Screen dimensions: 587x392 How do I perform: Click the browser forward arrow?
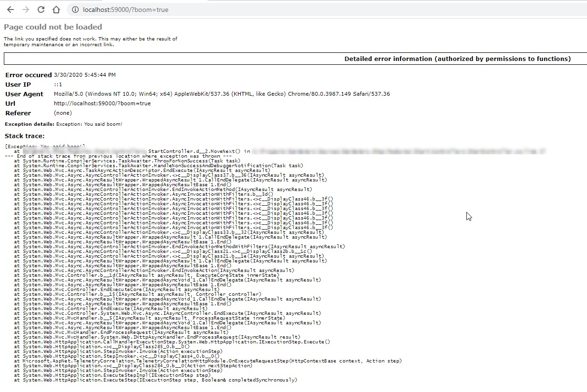point(26,10)
